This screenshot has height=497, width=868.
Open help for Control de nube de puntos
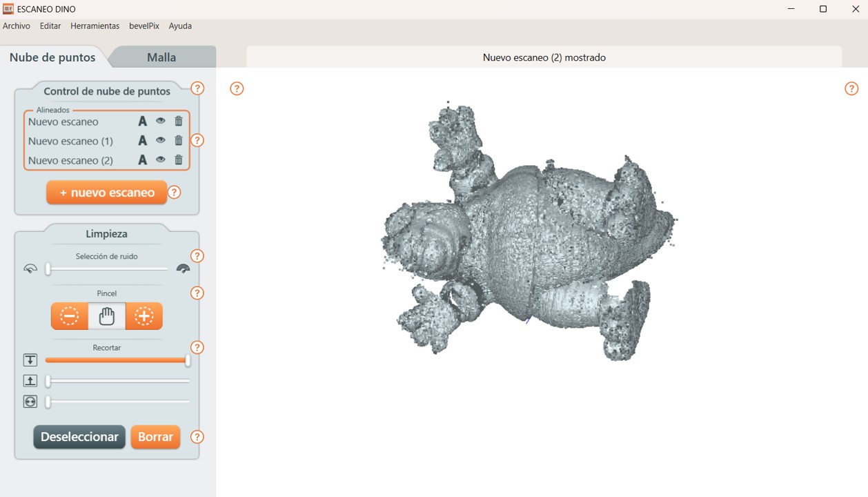[197, 88]
